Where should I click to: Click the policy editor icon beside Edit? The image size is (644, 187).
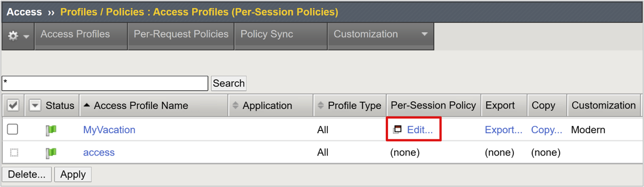click(x=397, y=130)
